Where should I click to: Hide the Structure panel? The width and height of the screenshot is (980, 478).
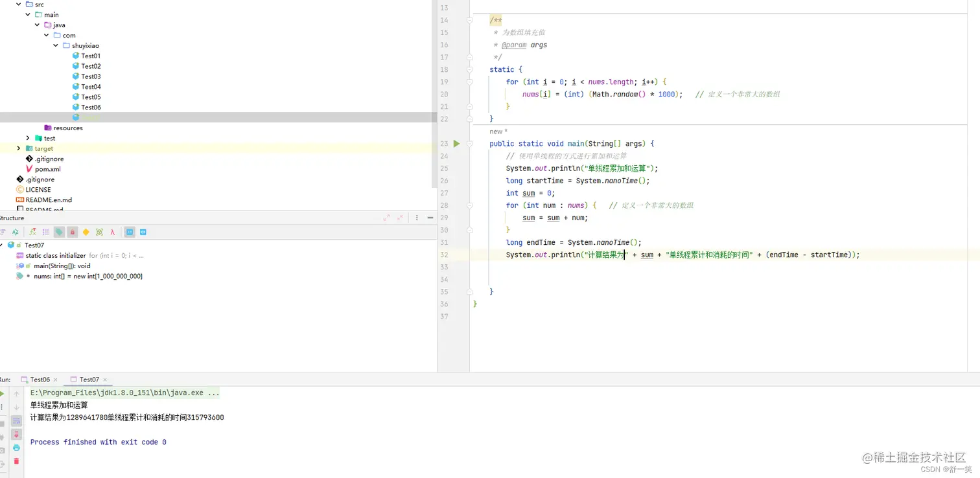(430, 218)
